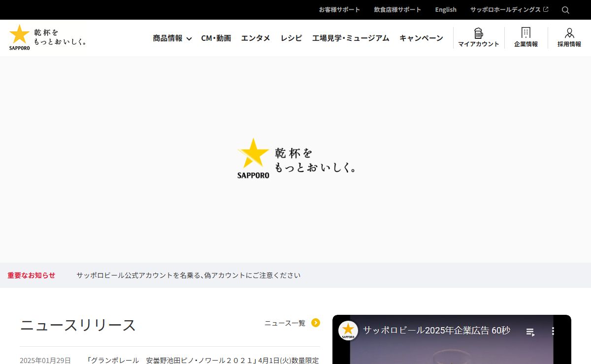591x364 pixels.
Task: Select CM・動画 in the navigation
Action: pos(216,38)
